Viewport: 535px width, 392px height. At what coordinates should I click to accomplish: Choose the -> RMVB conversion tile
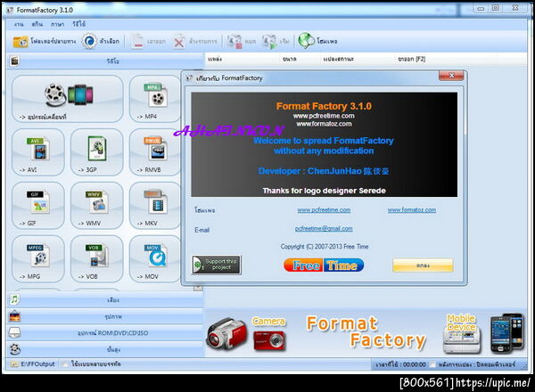155,152
